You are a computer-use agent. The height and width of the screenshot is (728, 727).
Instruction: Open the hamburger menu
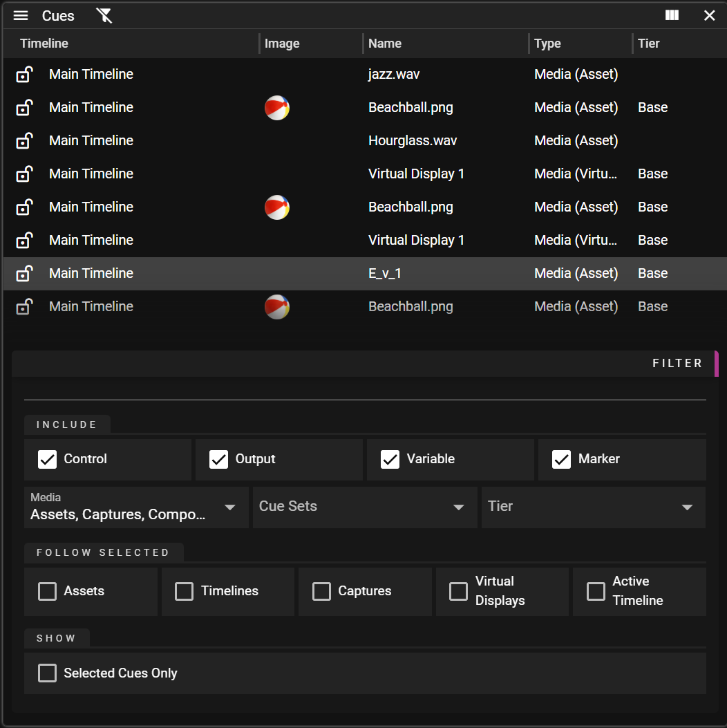20,15
